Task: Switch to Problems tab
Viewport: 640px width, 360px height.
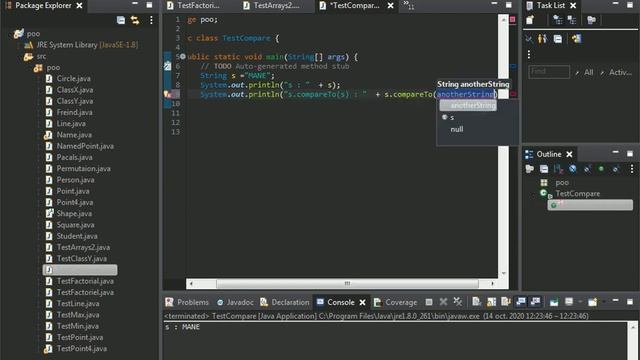Action: point(187,302)
